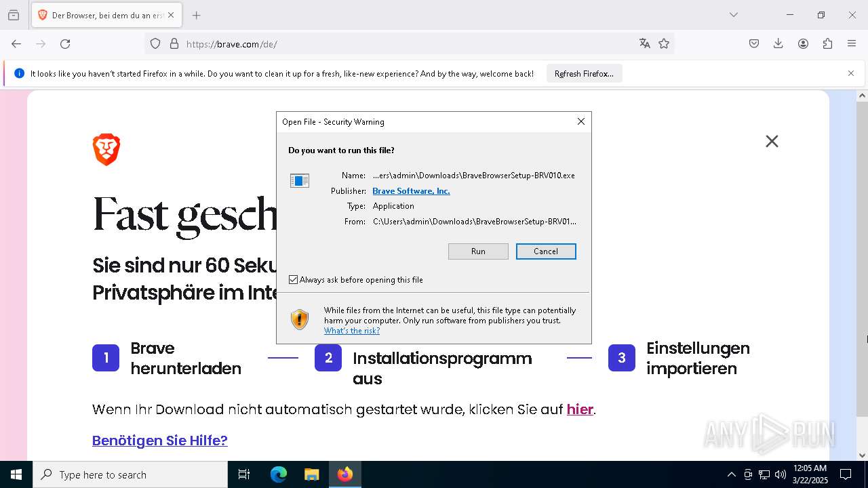Close the Brave tab
868x488 pixels.
pos(171,15)
